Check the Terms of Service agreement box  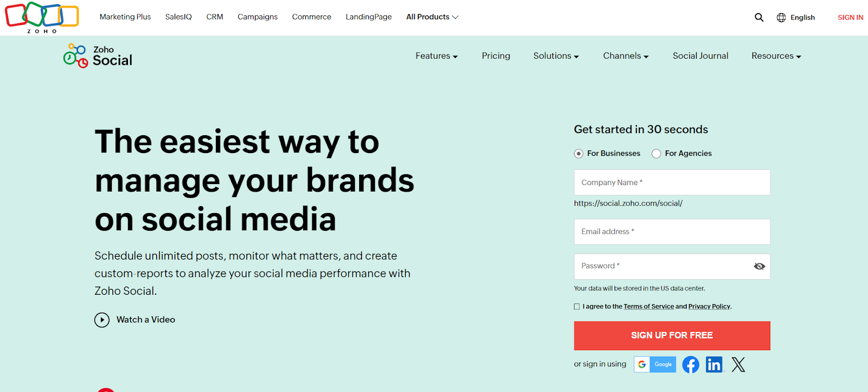pyautogui.click(x=577, y=307)
